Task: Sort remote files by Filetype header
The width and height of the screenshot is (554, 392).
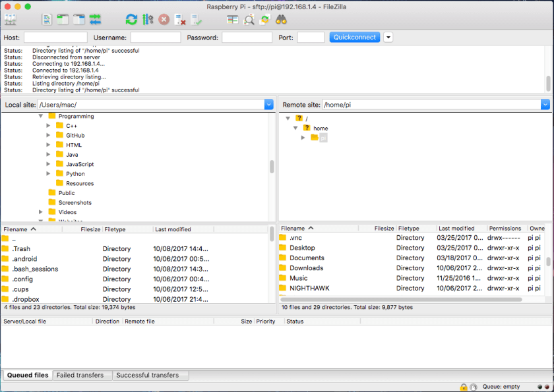Action: click(416, 229)
